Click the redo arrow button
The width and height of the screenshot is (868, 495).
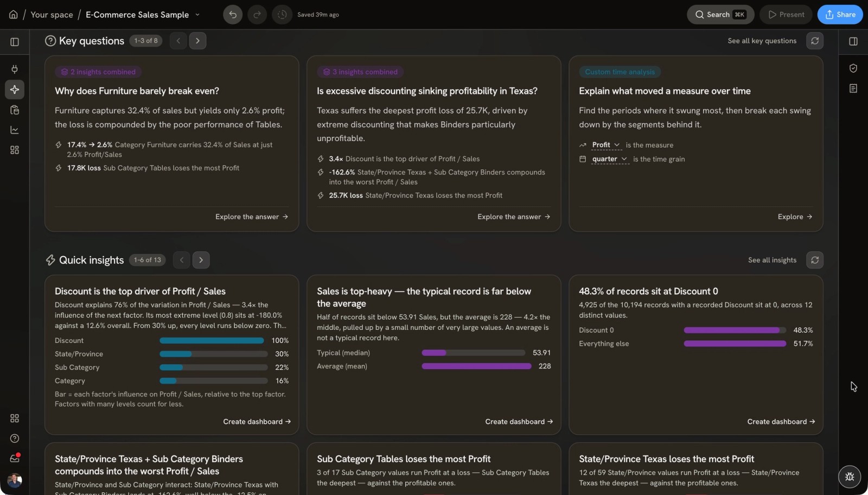(x=257, y=15)
